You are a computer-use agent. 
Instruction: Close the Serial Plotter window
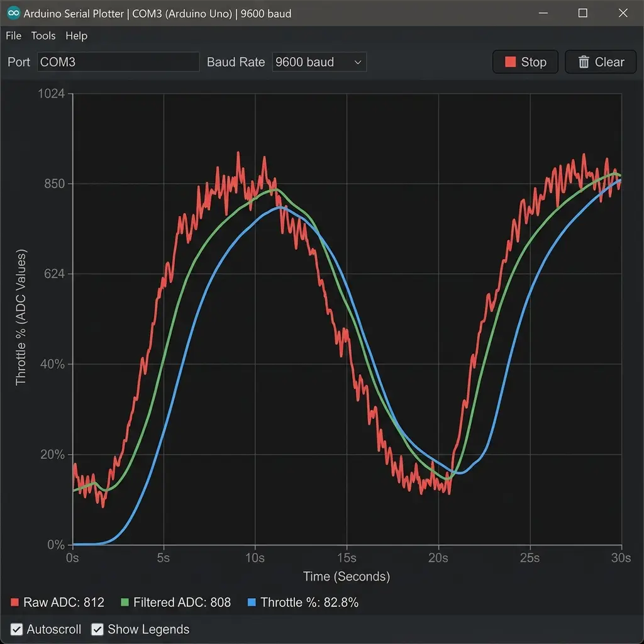tap(623, 13)
